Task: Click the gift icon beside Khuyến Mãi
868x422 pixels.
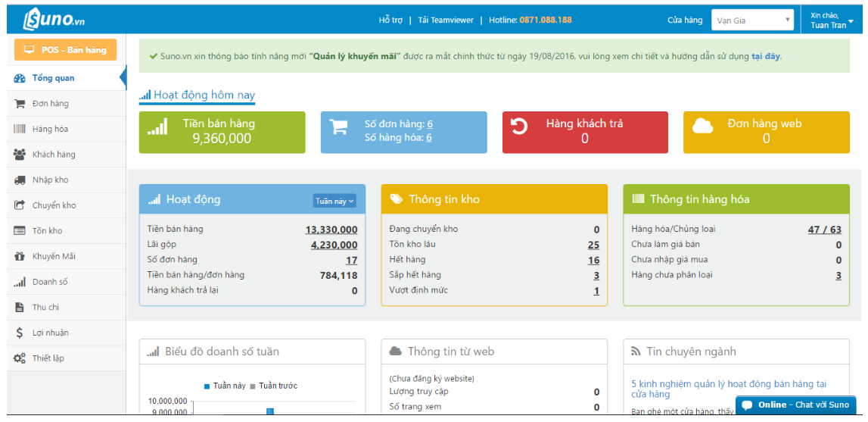Action: coord(20,257)
